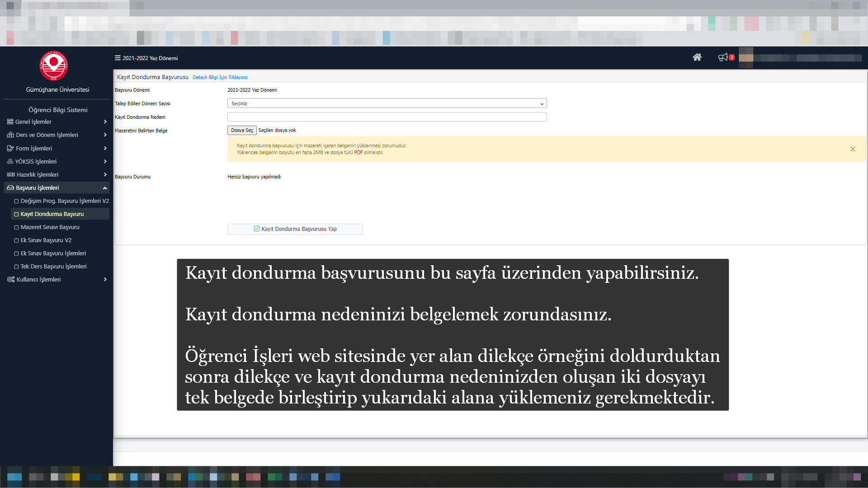Select Tek Ders Başvuru İşlemleri item

click(53, 267)
